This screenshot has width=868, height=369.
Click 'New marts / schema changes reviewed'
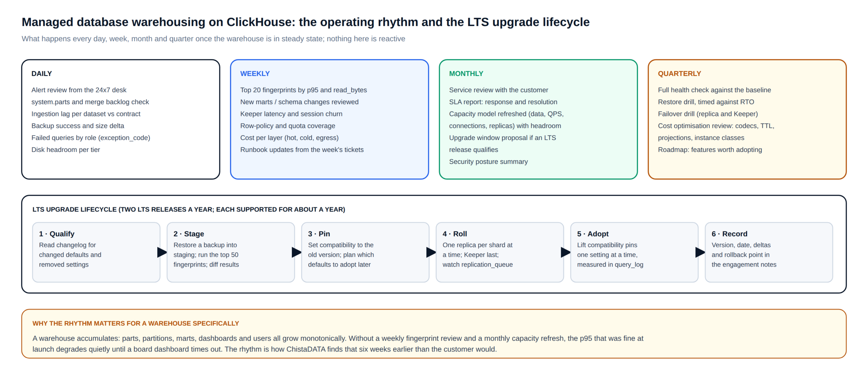click(299, 102)
